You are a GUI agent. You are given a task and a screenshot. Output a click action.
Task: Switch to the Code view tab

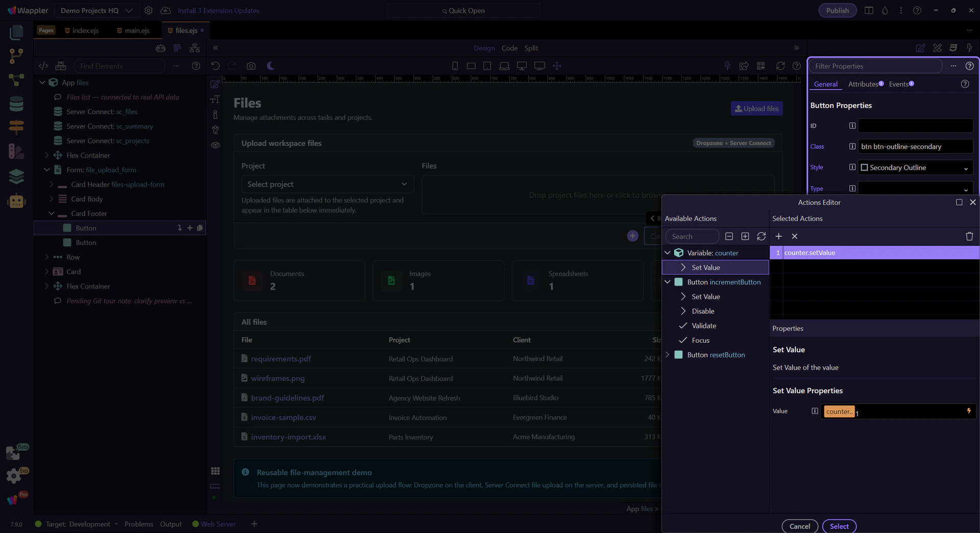pos(509,48)
